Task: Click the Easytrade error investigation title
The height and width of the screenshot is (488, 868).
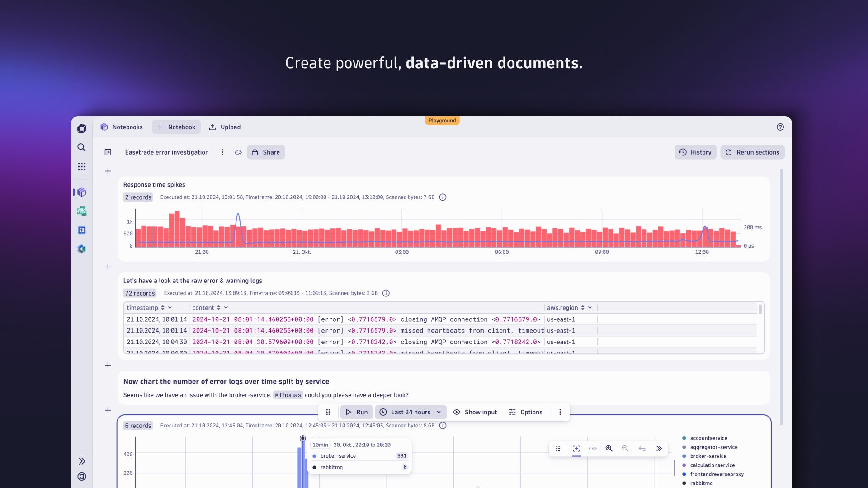Action: click(167, 152)
